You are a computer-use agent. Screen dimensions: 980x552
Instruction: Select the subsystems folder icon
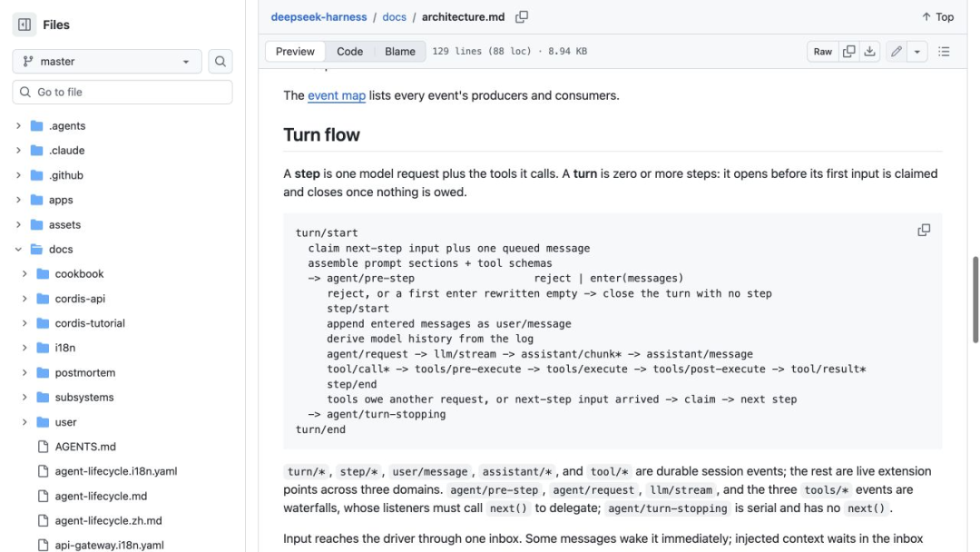click(44, 397)
